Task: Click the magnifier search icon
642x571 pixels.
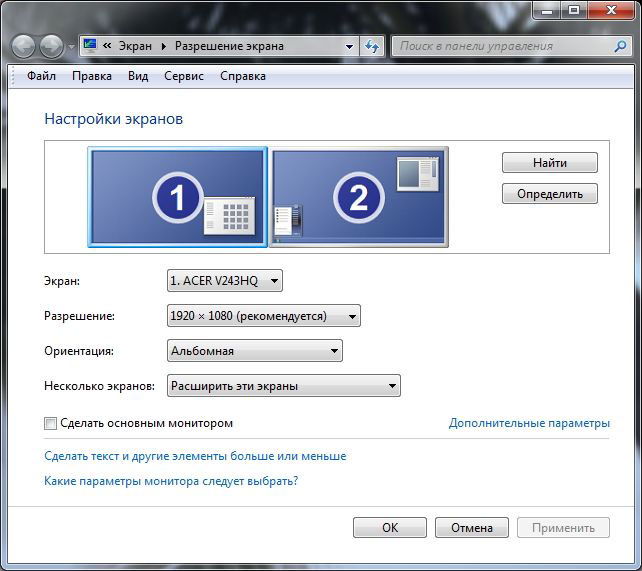Action: pyautogui.click(x=620, y=46)
